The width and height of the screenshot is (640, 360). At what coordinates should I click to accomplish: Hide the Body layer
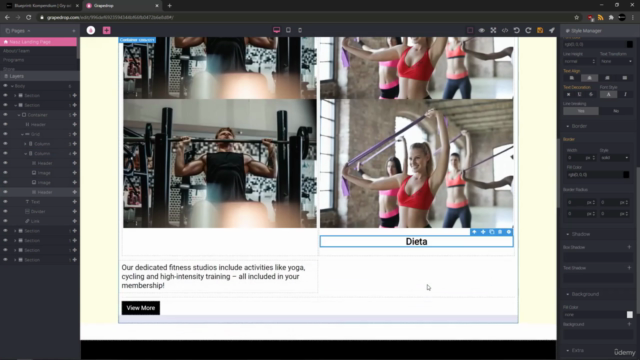(5, 86)
